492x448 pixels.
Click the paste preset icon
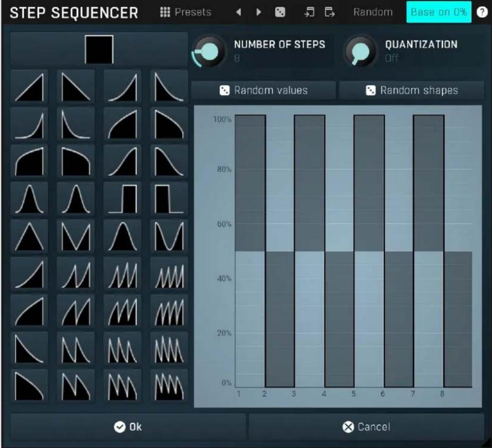[x=309, y=12]
